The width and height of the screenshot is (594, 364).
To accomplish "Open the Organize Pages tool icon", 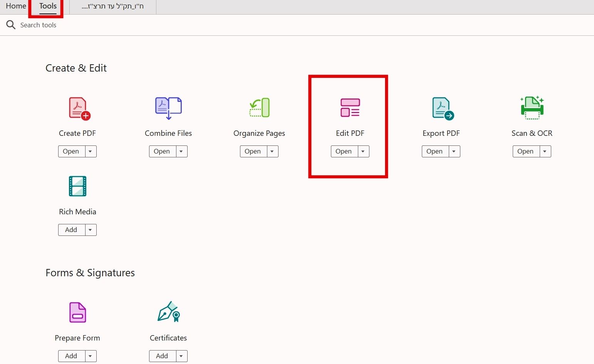I will pos(259,107).
